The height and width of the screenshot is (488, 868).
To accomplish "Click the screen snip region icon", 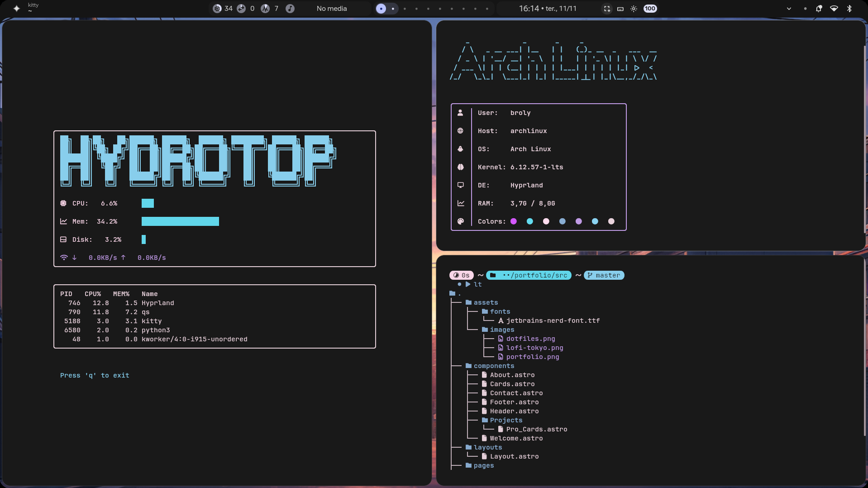I will coord(607,9).
